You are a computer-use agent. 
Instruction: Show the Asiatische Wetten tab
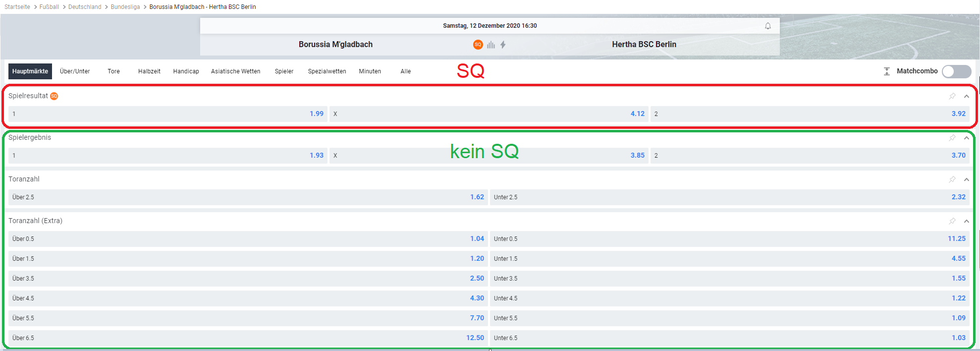(236, 71)
